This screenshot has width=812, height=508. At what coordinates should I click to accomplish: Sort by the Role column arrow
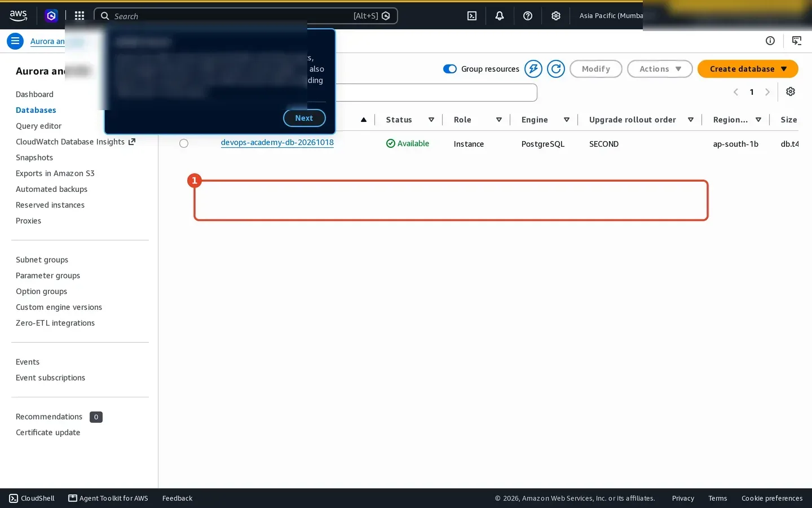[499, 120]
